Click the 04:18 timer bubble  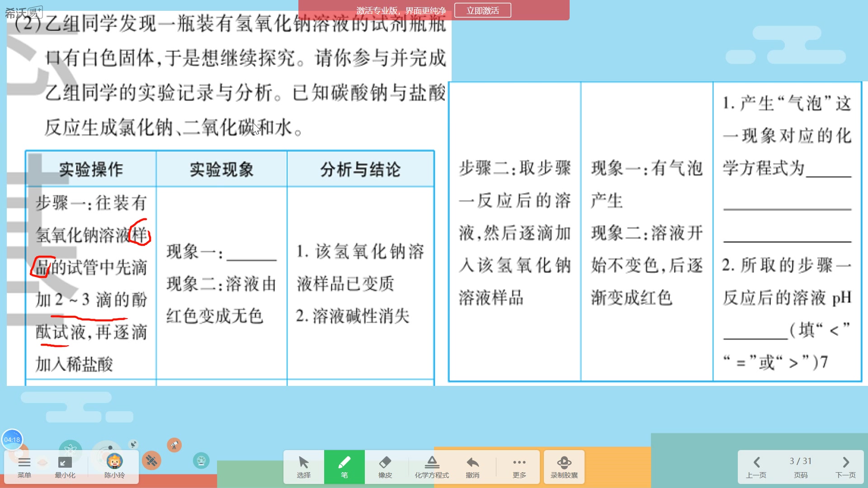(12, 440)
